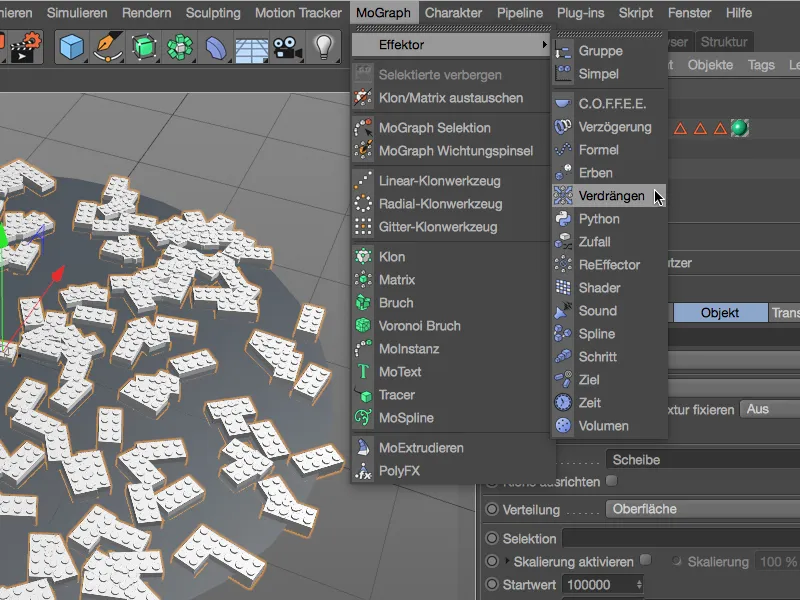Click the keyframe circle beside Verteilung

pos(494,508)
